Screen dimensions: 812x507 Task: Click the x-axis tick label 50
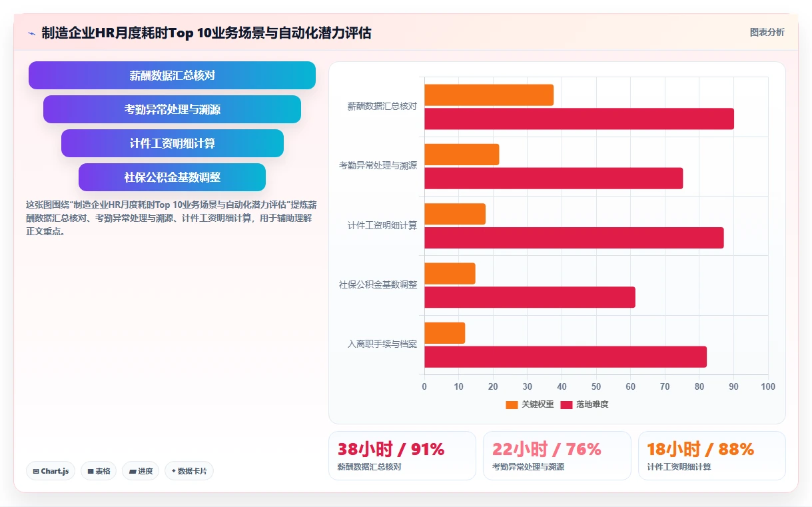pos(596,386)
